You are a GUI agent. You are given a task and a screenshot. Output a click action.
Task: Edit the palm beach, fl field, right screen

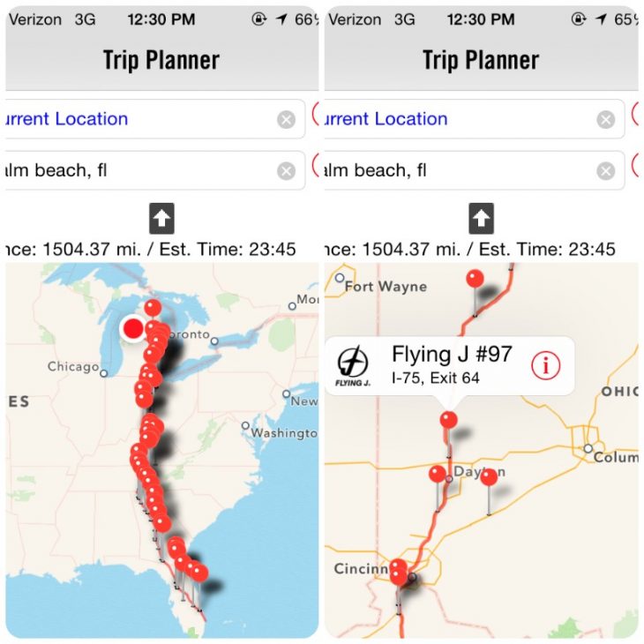tap(475, 170)
